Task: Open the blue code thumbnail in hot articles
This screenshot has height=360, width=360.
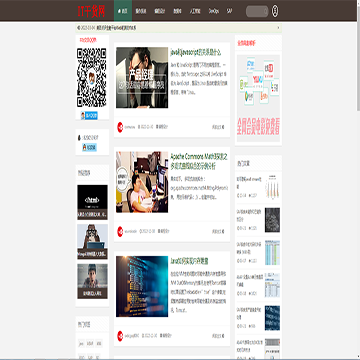Action: click(x=272, y=318)
